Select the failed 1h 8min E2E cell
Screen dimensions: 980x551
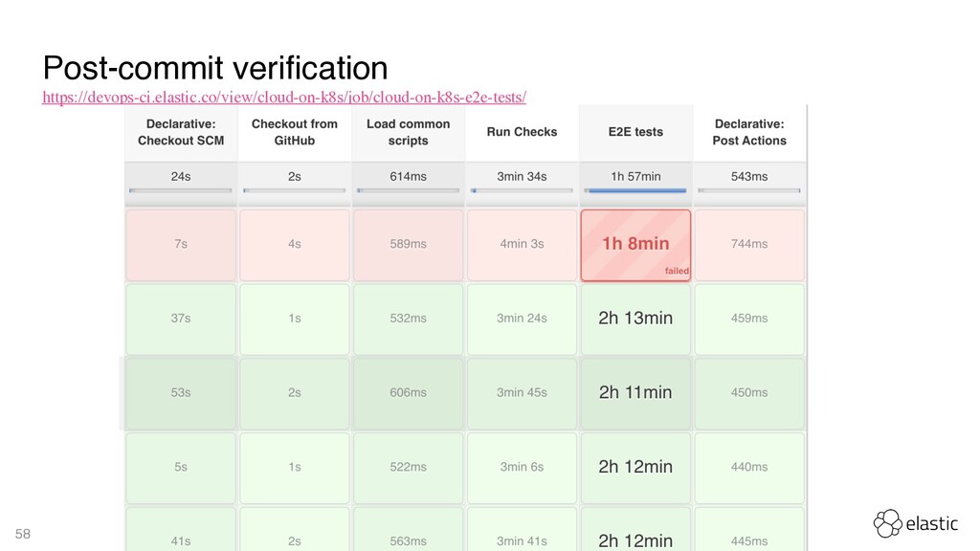[x=635, y=245]
